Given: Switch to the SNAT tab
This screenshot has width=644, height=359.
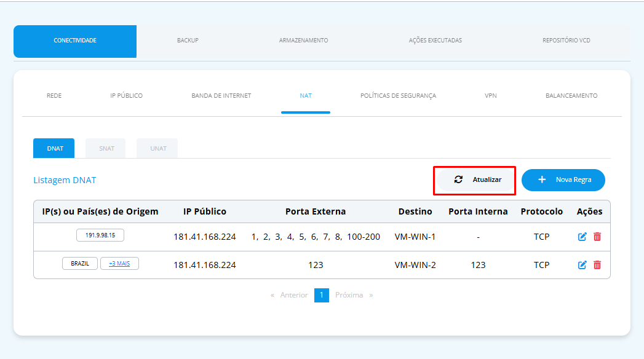Looking at the screenshot, I should tap(106, 148).
